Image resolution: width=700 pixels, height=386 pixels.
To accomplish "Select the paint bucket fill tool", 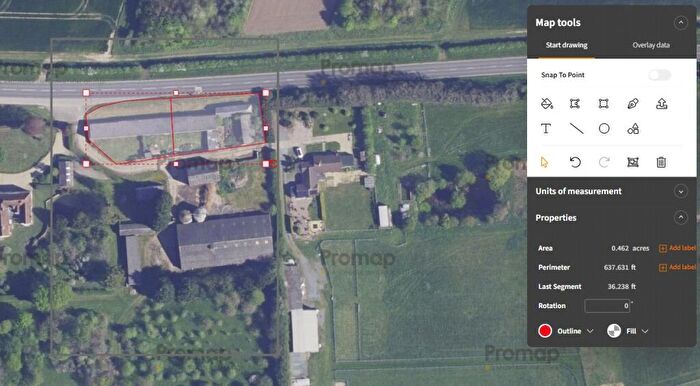I will click(x=546, y=104).
